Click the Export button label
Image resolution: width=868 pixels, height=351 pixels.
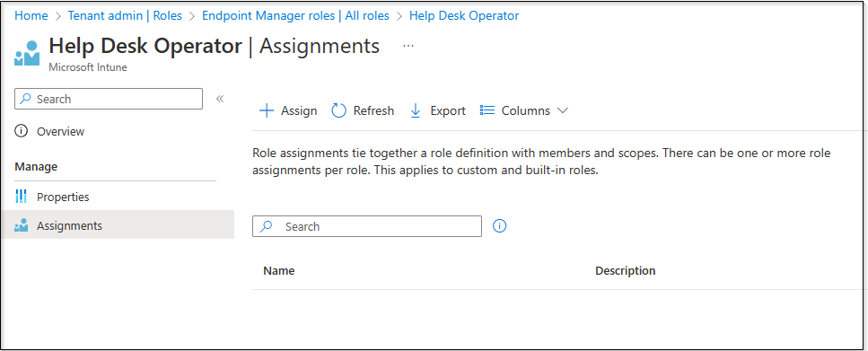(448, 110)
